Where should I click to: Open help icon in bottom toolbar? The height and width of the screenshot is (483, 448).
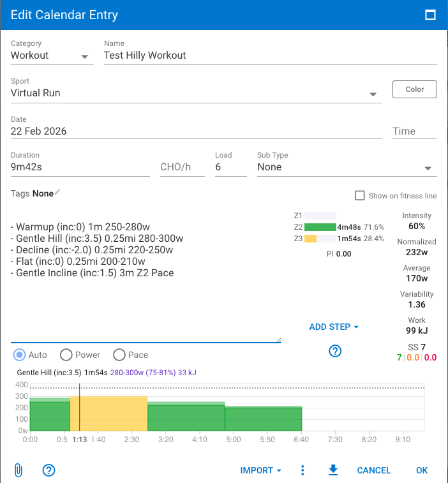click(x=49, y=470)
